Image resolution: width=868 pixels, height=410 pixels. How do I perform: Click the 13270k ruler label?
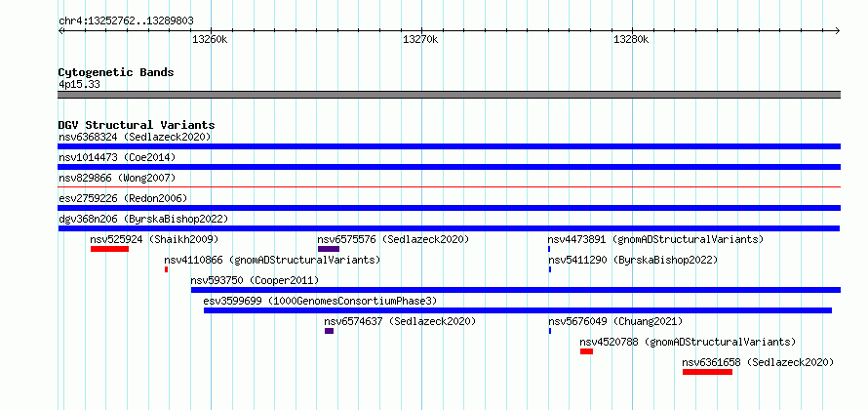click(420, 39)
